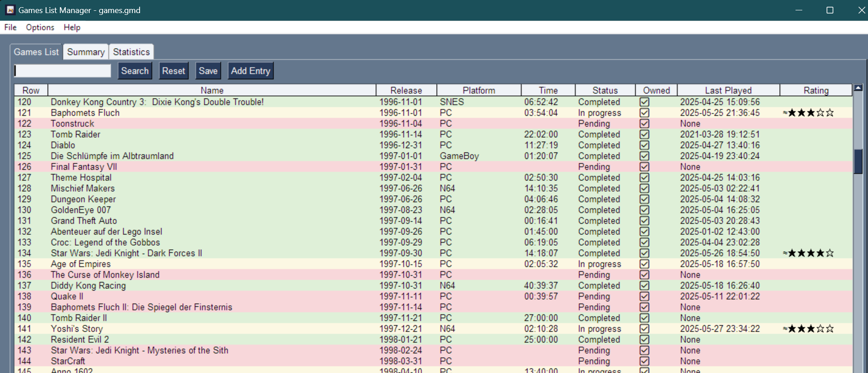
Task: Toggle Owned checkbox for Final Fantasy VII
Action: [x=644, y=167]
